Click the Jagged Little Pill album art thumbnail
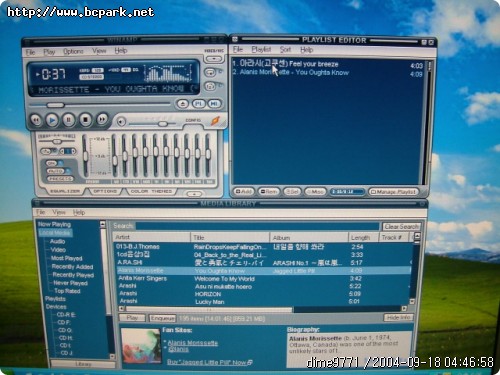 pos(141,346)
